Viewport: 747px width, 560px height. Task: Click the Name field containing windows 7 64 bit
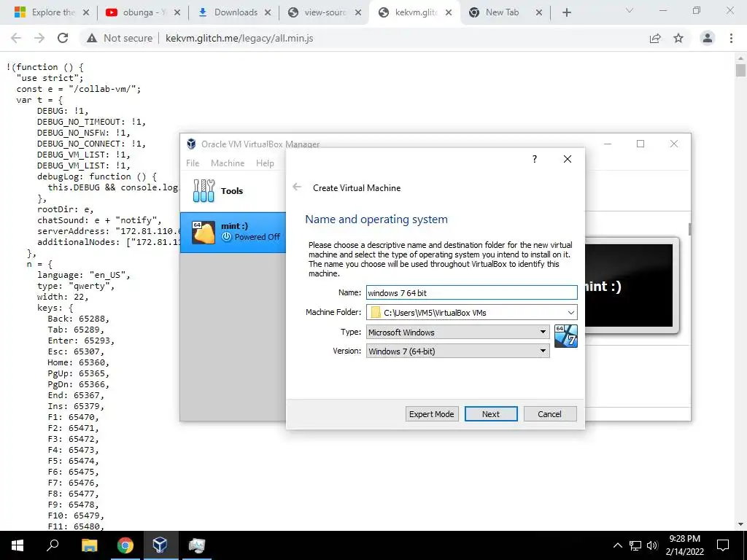(472, 293)
